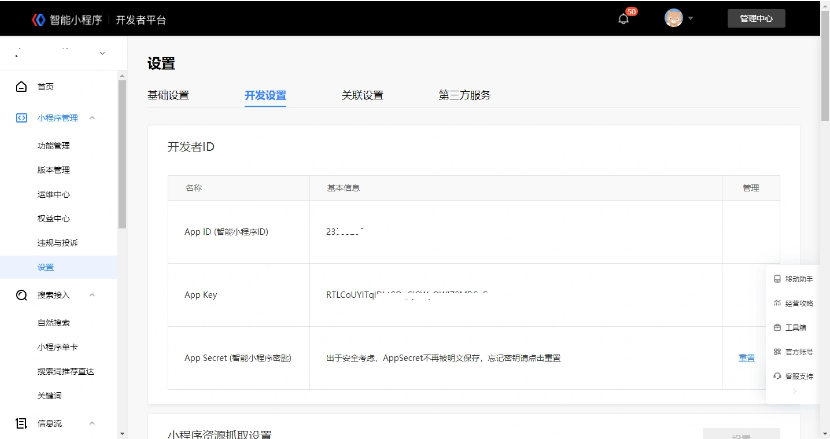The width and height of the screenshot is (830, 439).
Task: Switch to the 关联设置 tab
Action: pos(362,95)
